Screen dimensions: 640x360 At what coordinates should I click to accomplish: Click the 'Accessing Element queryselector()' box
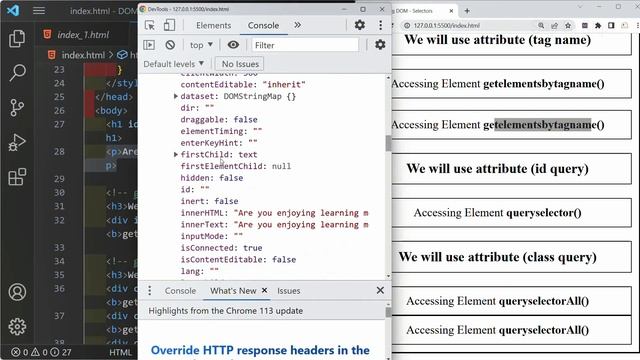[x=511, y=213]
